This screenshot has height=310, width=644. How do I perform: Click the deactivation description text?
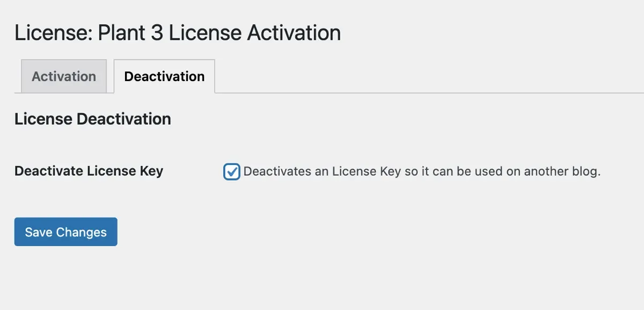pyautogui.click(x=422, y=171)
